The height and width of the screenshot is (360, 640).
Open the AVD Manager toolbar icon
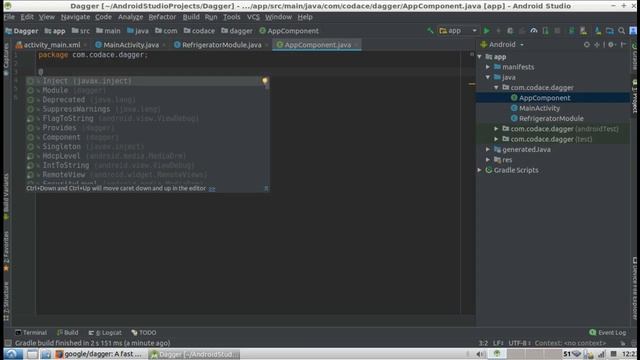tap(583, 31)
